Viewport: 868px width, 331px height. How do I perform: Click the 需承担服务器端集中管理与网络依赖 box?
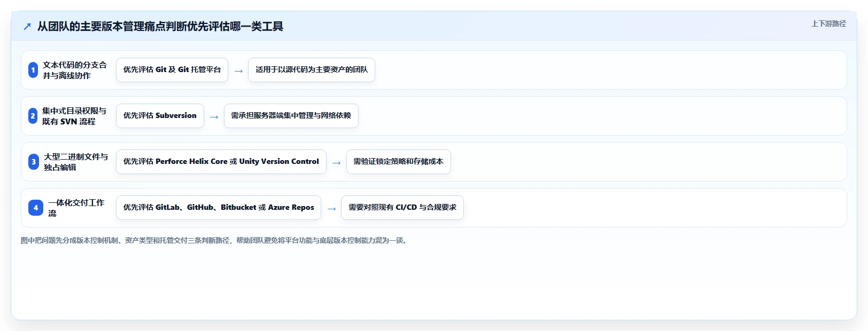(291, 116)
